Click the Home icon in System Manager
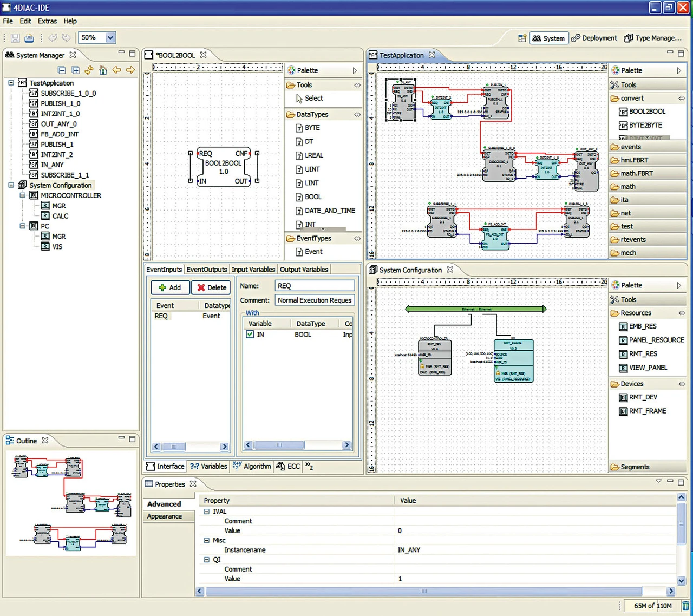 (x=103, y=70)
